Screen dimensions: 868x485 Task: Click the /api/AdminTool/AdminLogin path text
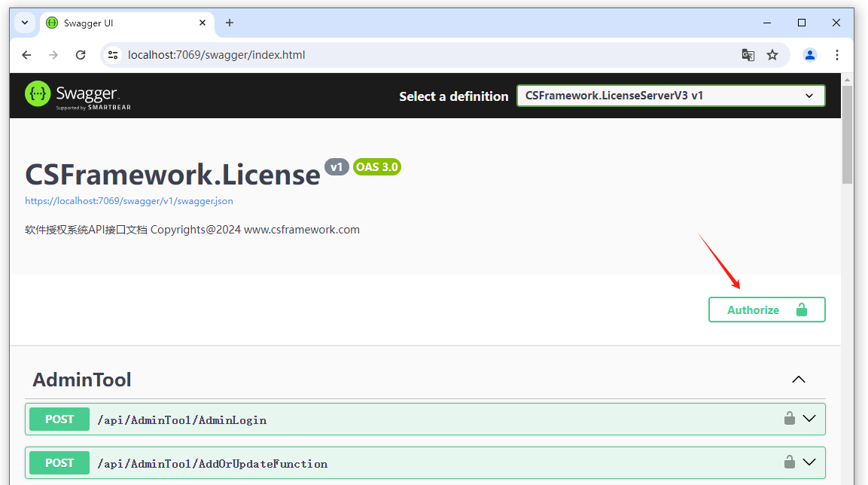[x=182, y=420]
